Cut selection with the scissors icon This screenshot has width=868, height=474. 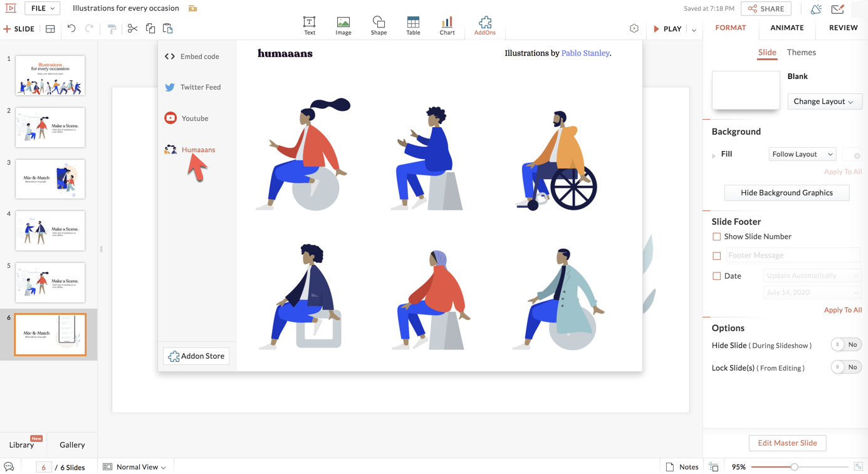tap(132, 29)
